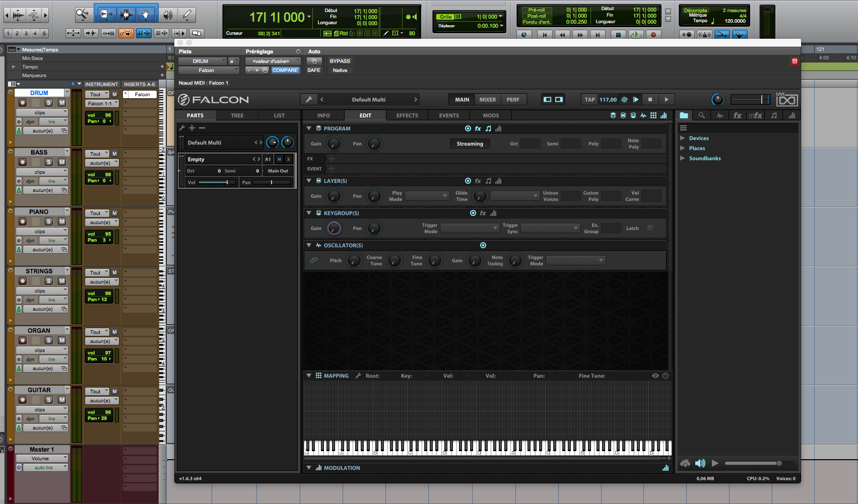Open the Keygroup Trigger Mode dropdown
Viewport: 858px width, 504px height.
470,228
